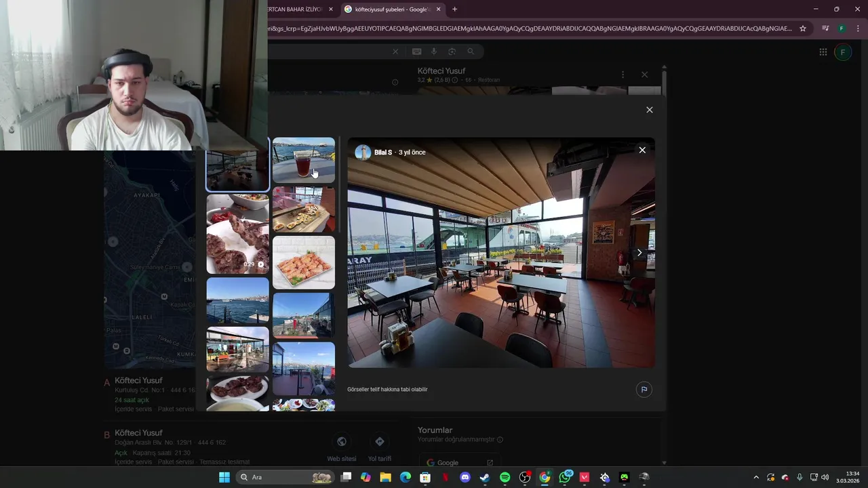The image size is (868, 488).
Task: Open the food display counter thumbnail
Action: (x=304, y=209)
